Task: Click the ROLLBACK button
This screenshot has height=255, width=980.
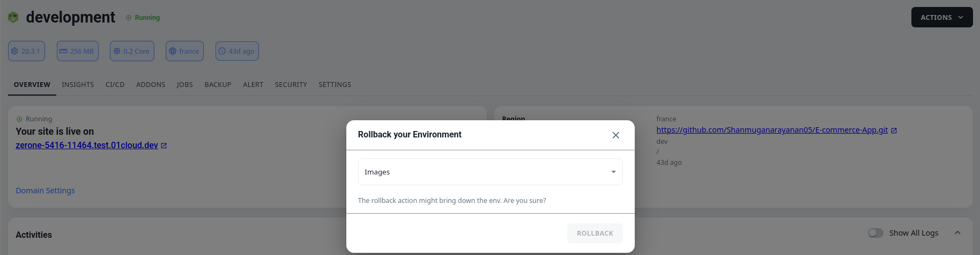Action: coord(595,233)
